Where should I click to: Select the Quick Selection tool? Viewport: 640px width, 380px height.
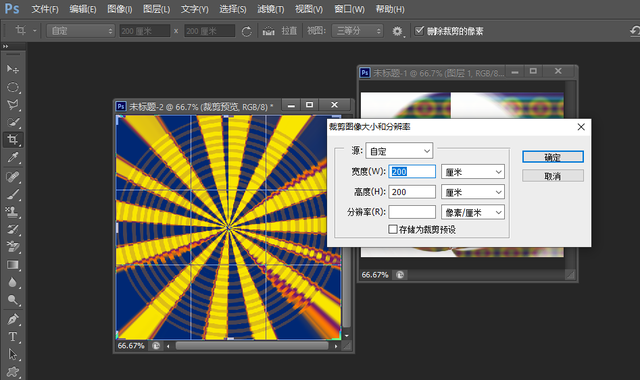pyautogui.click(x=13, y=122)
